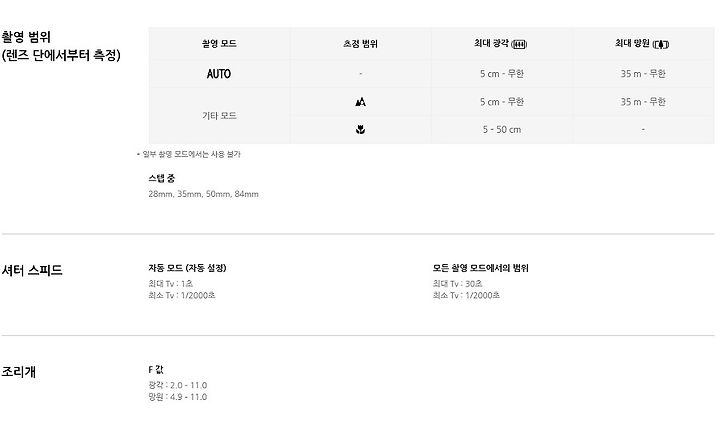Screen dimensions: 720x436
Task: Click the 모든 촬영 모드에서의 범위 subheading
Action: point(480,268)
